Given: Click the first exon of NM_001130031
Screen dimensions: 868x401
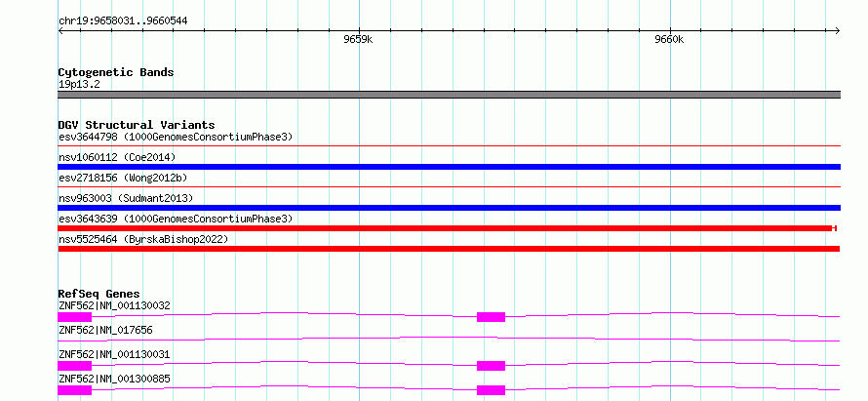Looking at the screenshot, I should pyautogui.click(x=75, y=366).
